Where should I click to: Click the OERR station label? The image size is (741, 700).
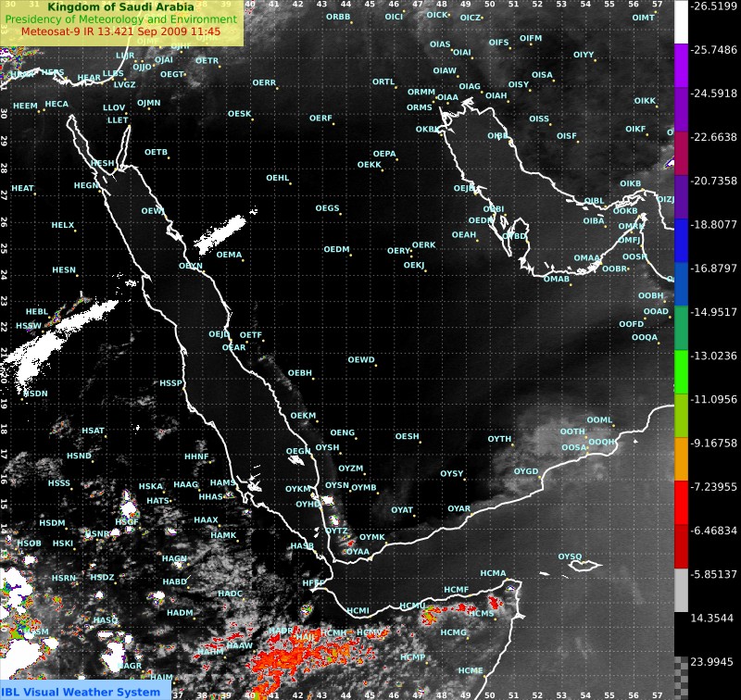pyautogui.click(x=264, y=82)
